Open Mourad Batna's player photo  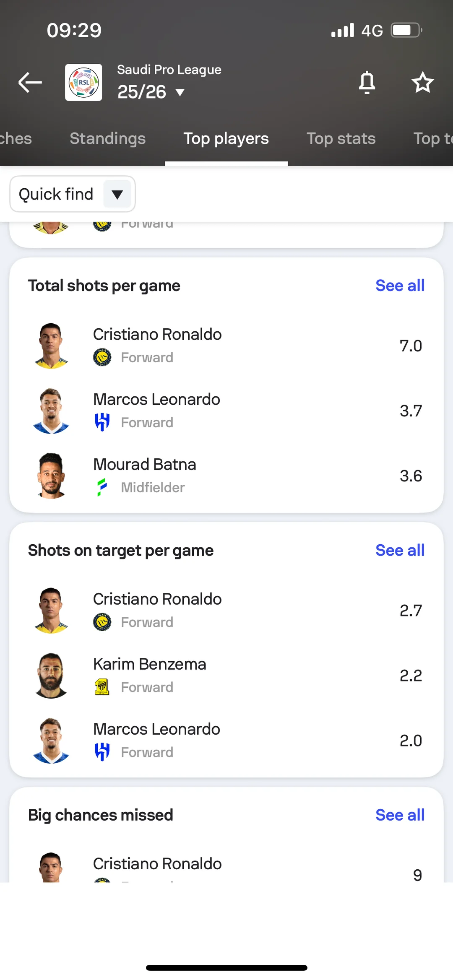click(x=51, y=476)
